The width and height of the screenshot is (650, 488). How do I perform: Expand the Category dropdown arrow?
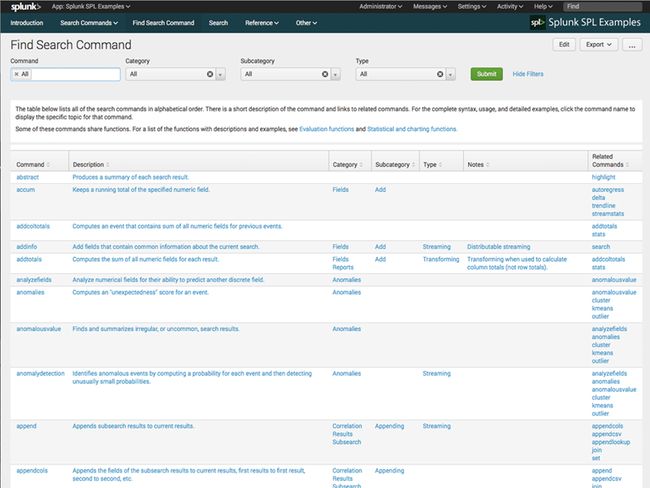[220, 74]
